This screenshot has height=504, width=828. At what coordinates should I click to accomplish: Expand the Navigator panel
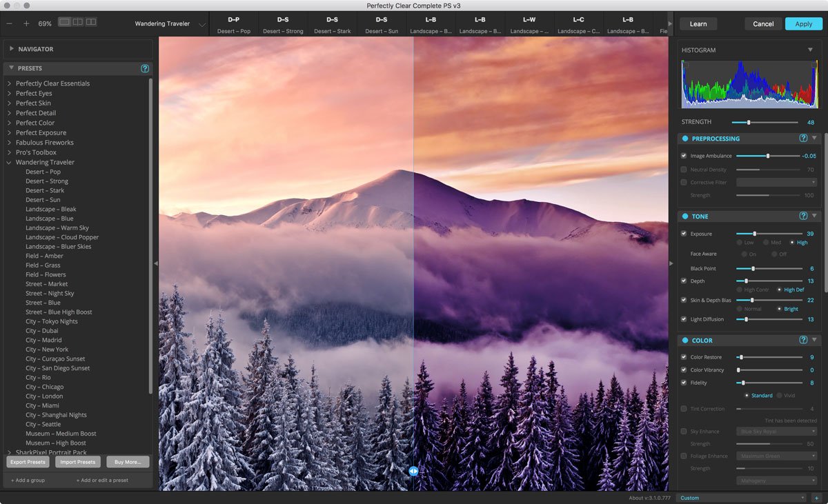12,49
